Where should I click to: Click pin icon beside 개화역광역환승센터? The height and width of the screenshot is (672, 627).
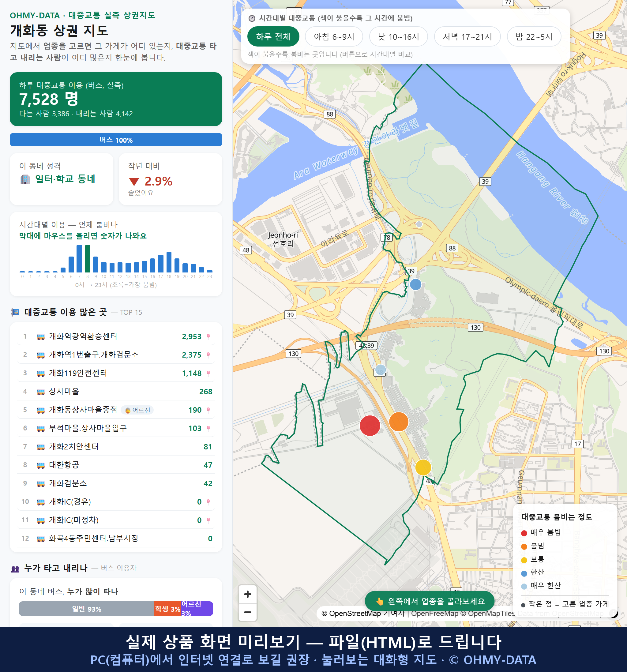(x=208, y=337)
